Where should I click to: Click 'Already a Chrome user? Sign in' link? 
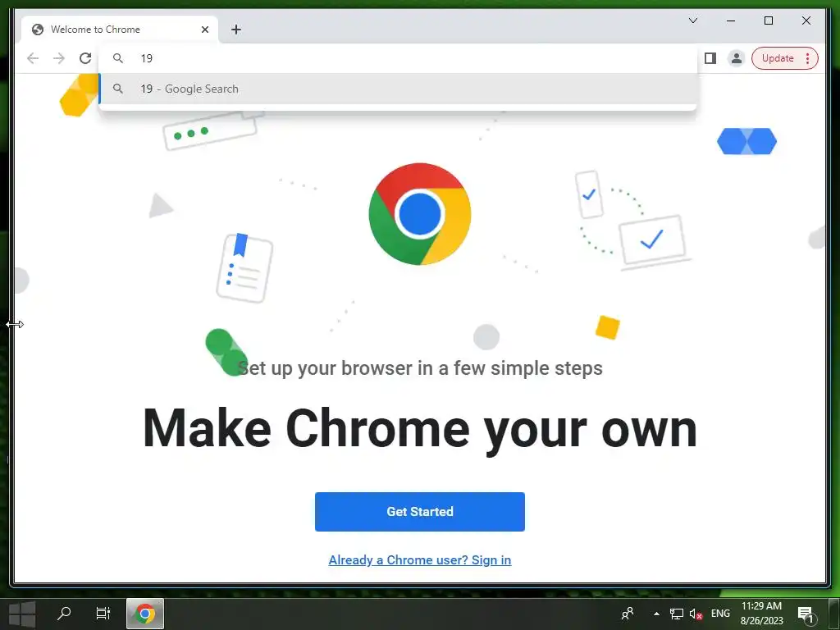(420, 559)
